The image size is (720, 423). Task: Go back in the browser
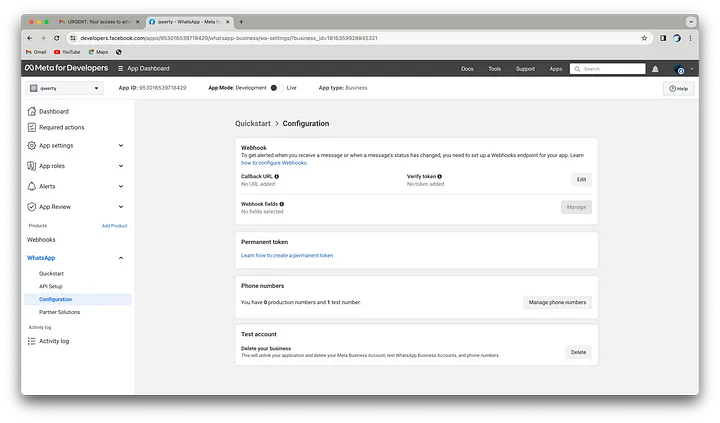tap(30, 38)
